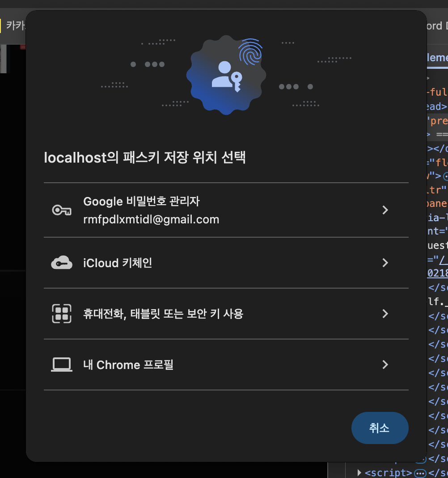Screen dimensions: 448x478
Task: Open chevron on 휴대전화, 태블릿 row
Action: 385,314
